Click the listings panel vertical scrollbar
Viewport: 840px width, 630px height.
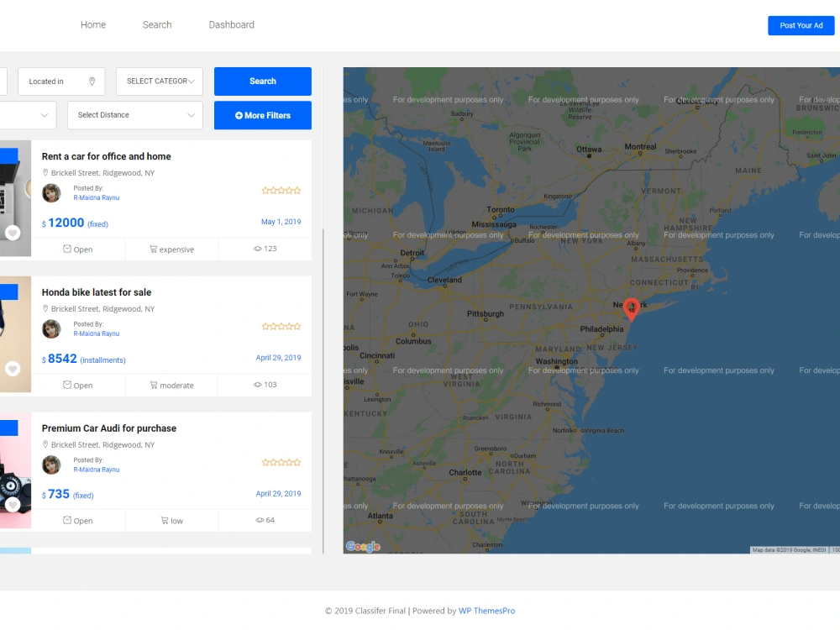[x=323, y=391]
